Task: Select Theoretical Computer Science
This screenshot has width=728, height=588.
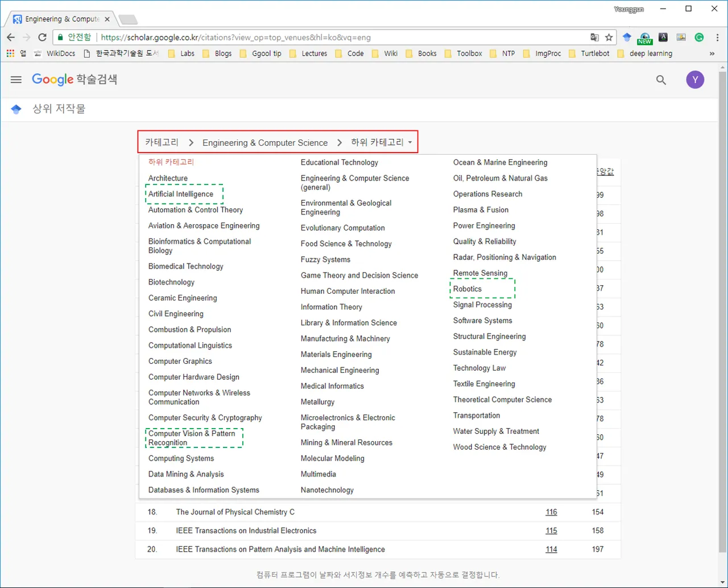Action: point(502,400)
